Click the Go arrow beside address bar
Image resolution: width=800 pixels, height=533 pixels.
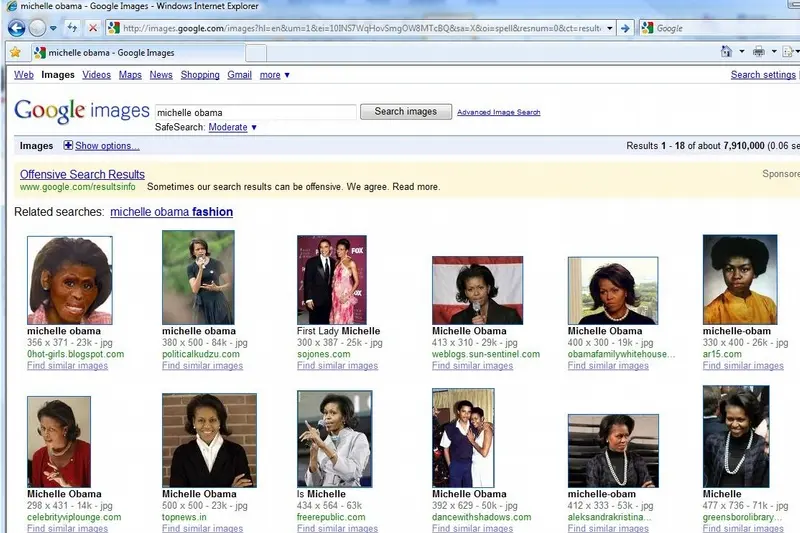click(625, 28)
